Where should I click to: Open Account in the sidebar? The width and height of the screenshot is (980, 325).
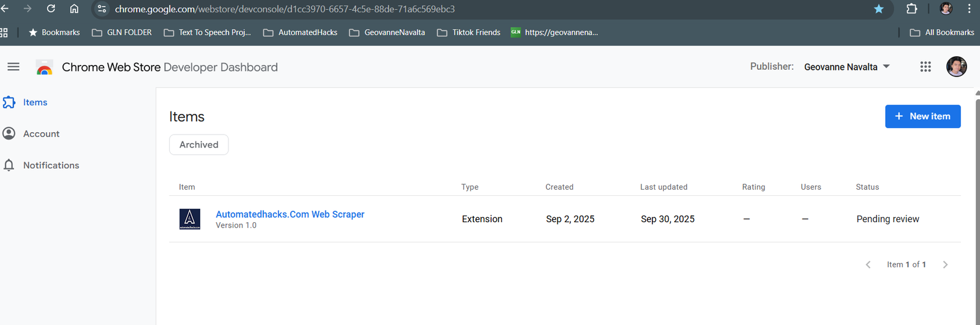41,133
